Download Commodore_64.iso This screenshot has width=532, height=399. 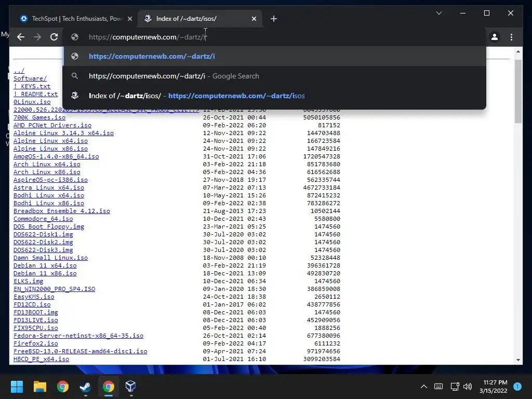point(43,219)
